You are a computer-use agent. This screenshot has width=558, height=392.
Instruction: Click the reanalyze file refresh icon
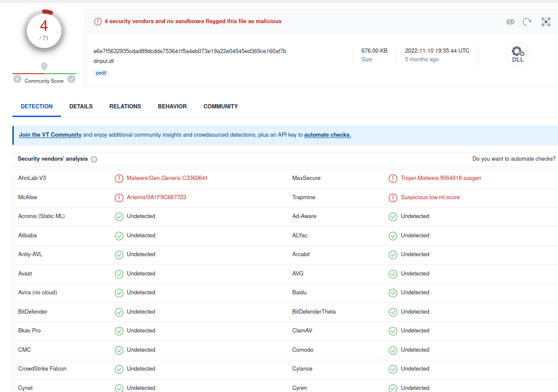[527, 22]
